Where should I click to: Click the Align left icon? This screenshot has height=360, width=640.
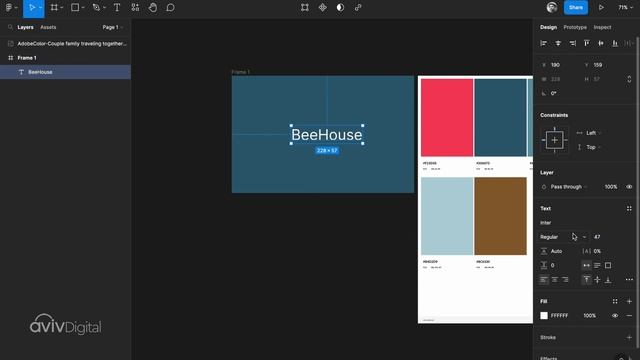(x=543, y=43)
